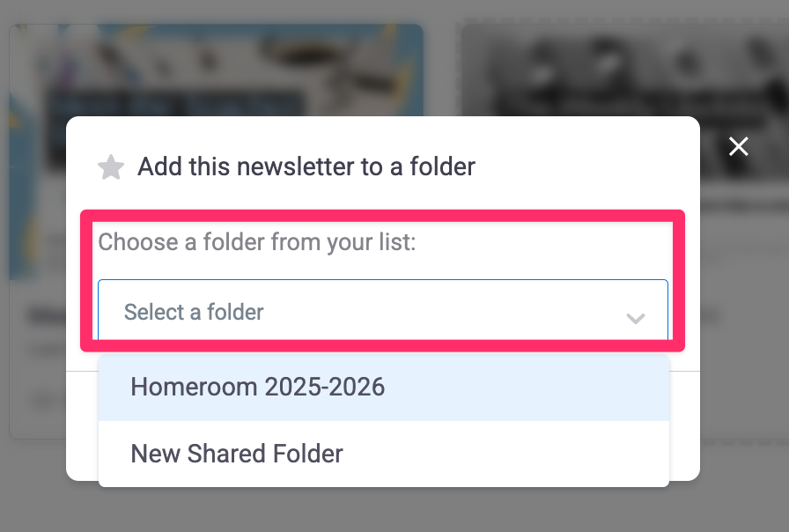Click the star icon beside the dialog title

click(x=111, y=167)
